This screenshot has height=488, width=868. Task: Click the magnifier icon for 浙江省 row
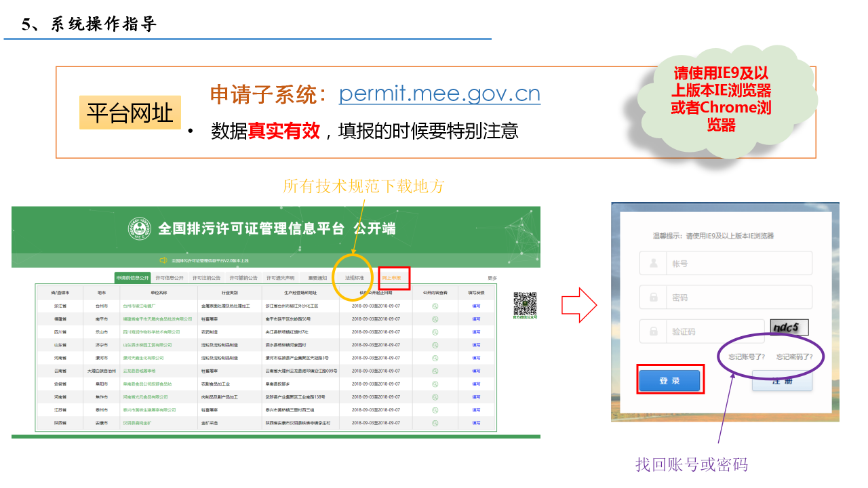[x=435, y=306]
